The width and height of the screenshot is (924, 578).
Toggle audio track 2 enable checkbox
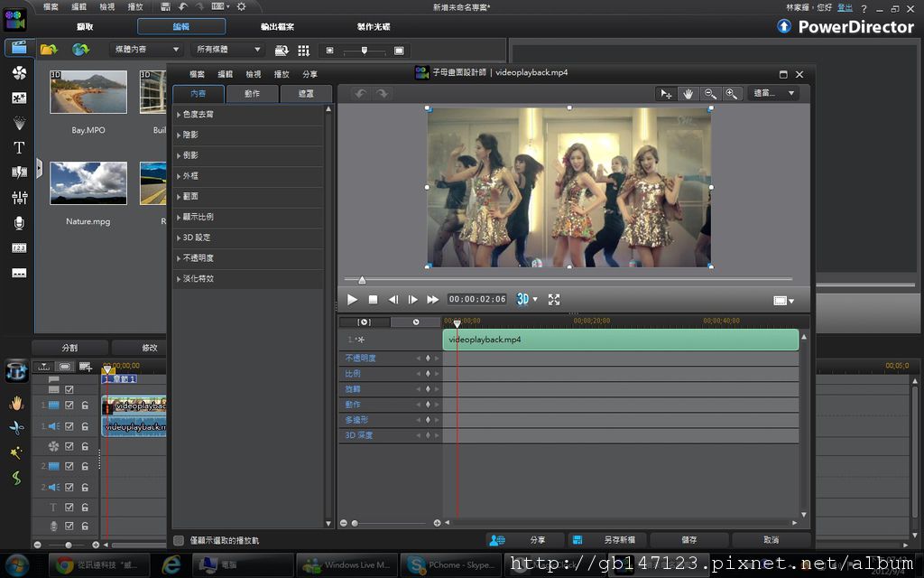tap(69, 487)
